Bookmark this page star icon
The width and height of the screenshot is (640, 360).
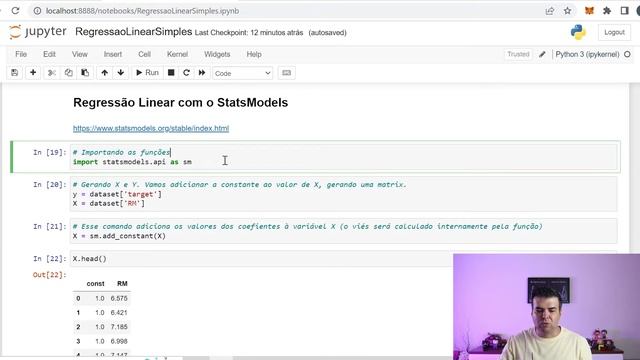tap(567, 11)
